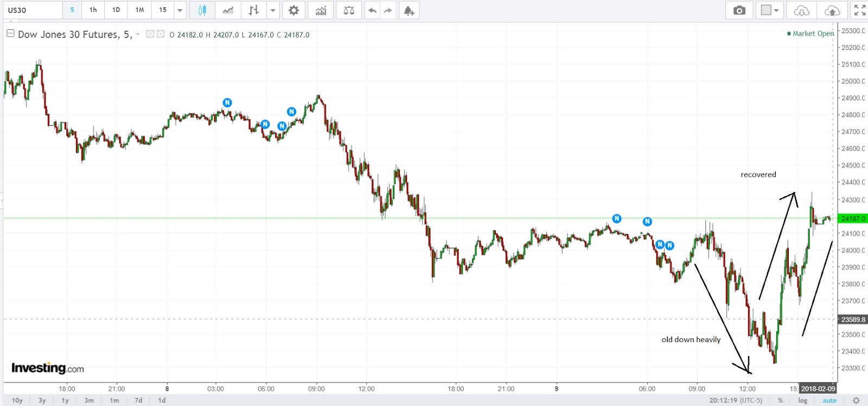Open the indicators menu
Screen dimensions: 868x406
pyautogui.click(x=321, y=10)
